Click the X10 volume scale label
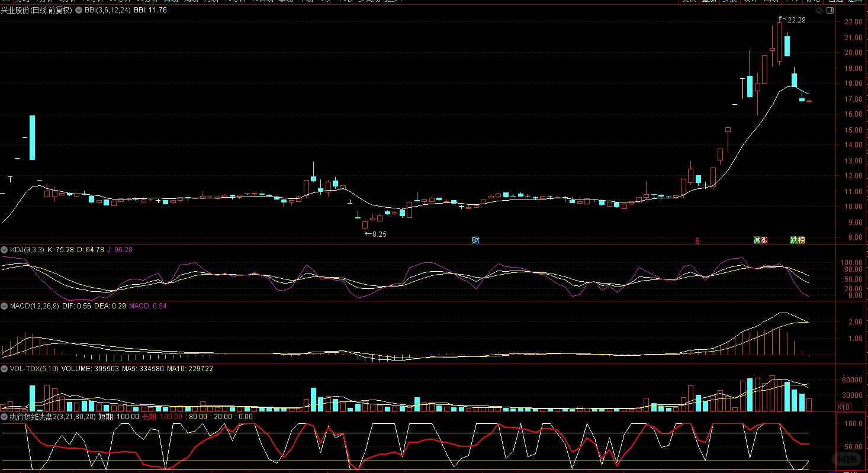This screenshot has width=868, height=473. tap(843, 407)
